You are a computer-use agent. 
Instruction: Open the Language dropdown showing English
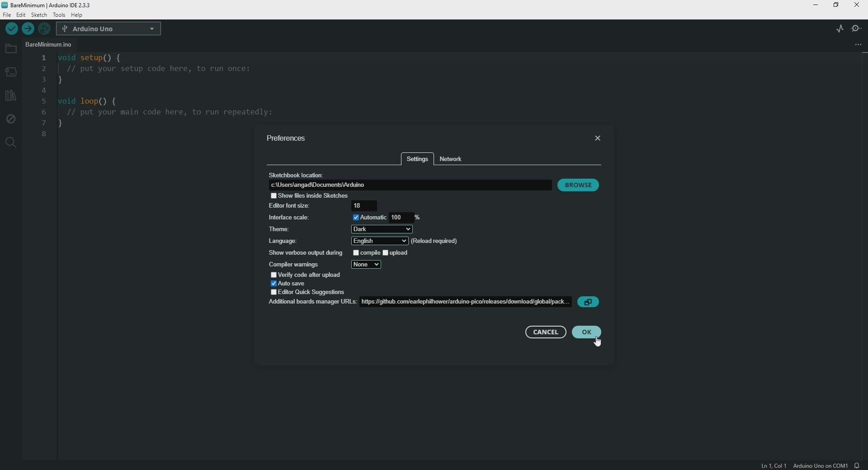[x=380, y=241]
